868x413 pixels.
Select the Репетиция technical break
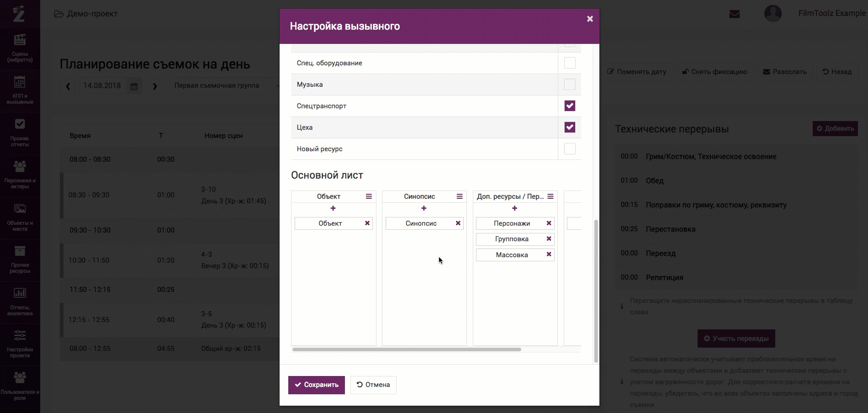736,278
